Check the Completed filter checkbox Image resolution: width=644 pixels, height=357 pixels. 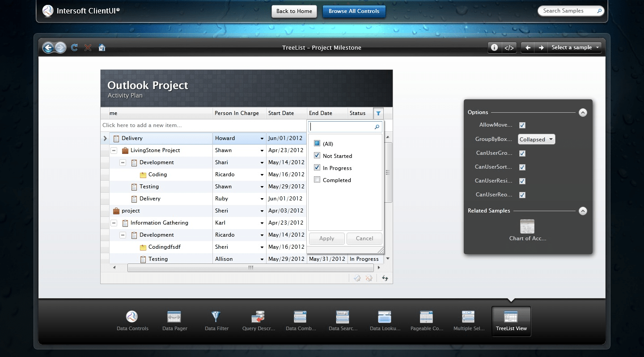click(x=317, y=180)
